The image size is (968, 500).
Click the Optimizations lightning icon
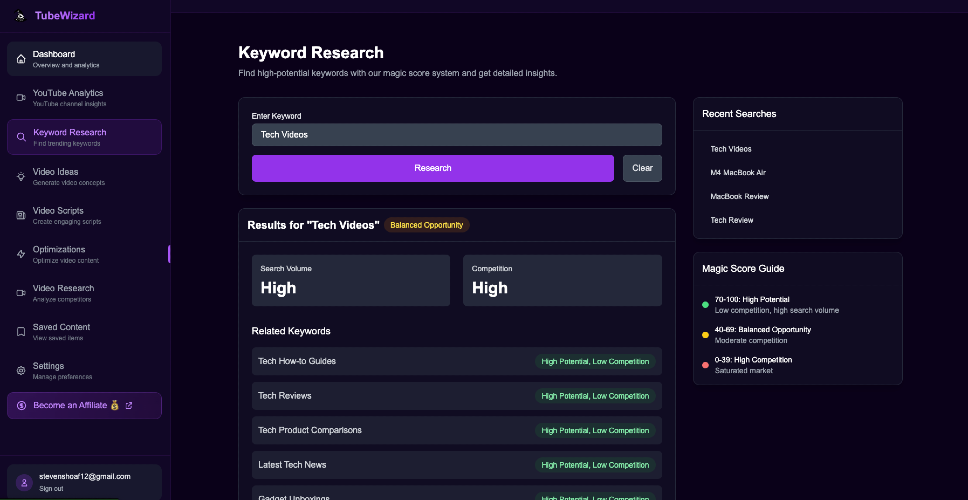(21, 254)
